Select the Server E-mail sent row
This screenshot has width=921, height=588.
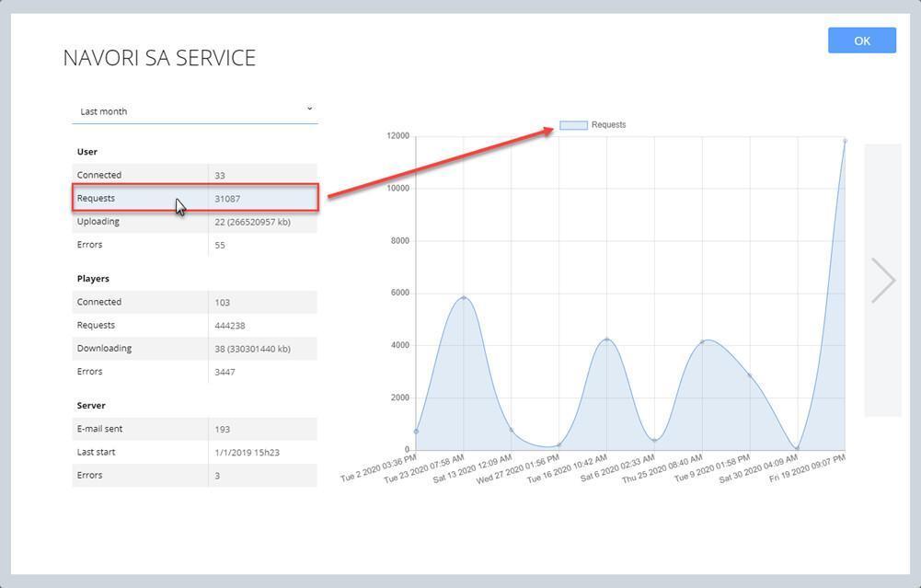pyautogui.click(x=195, y=429)
